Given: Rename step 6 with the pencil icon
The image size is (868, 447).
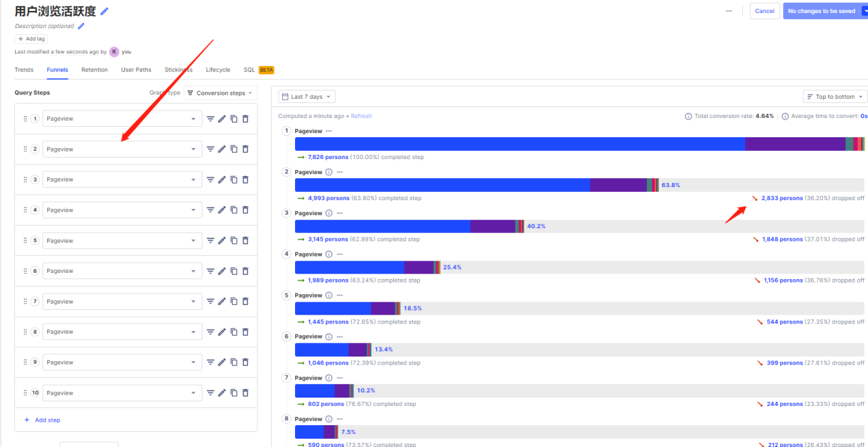Looking at the screenshot, I should point(222,271).
